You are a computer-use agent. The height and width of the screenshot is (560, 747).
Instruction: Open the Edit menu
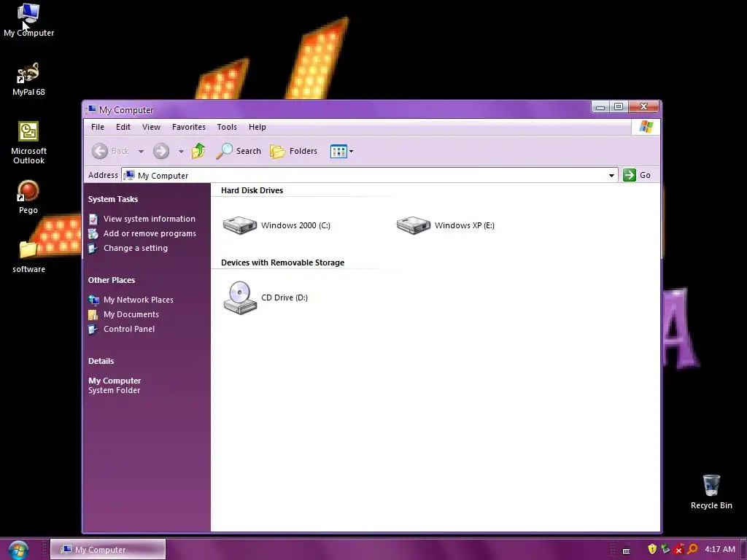tap(123, 127)
